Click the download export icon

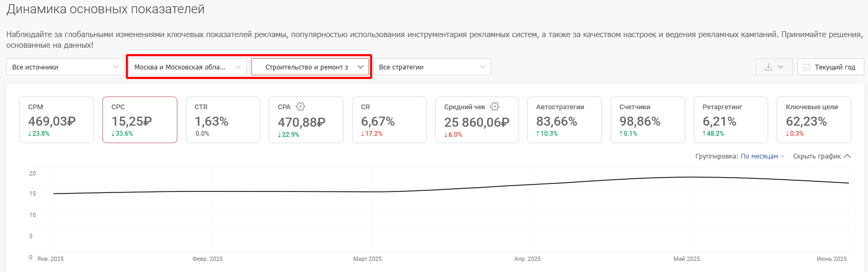coord(768,67)
